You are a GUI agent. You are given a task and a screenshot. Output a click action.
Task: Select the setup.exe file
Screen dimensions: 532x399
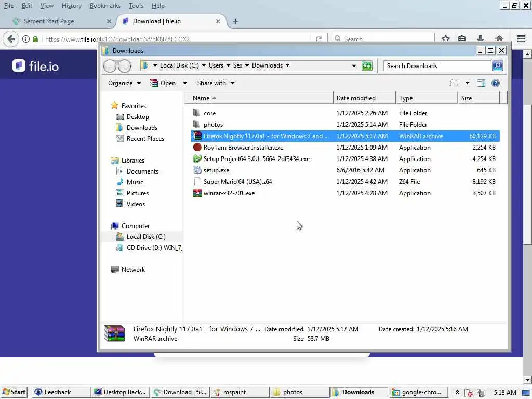(x=345, y=170)
